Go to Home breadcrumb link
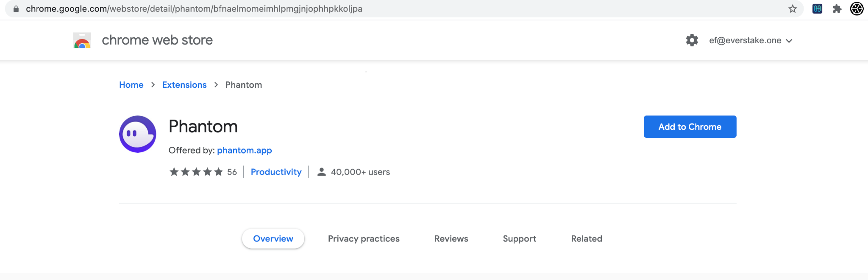Viewport: 868px width, 280px height. click(x=131, y=85)
